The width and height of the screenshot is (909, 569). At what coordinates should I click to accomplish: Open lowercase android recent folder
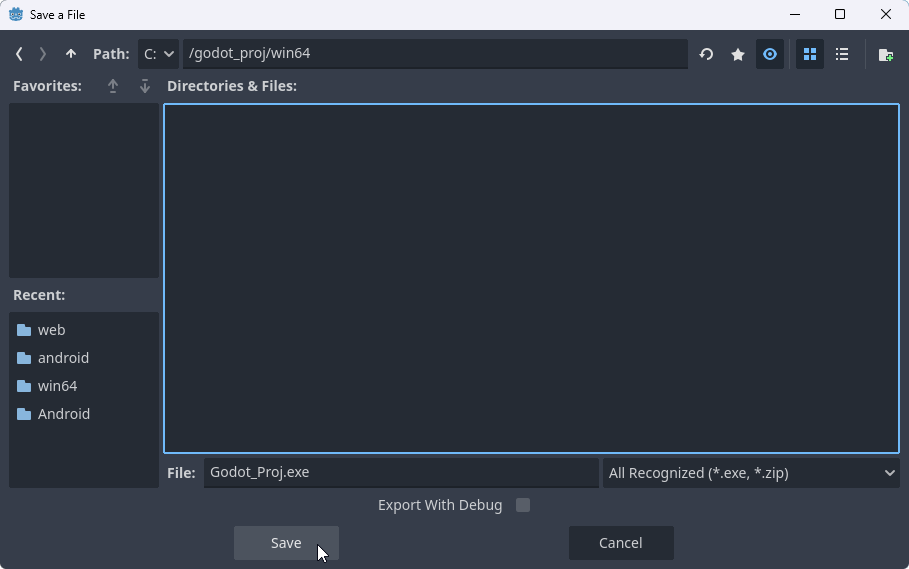coord(62,358)
